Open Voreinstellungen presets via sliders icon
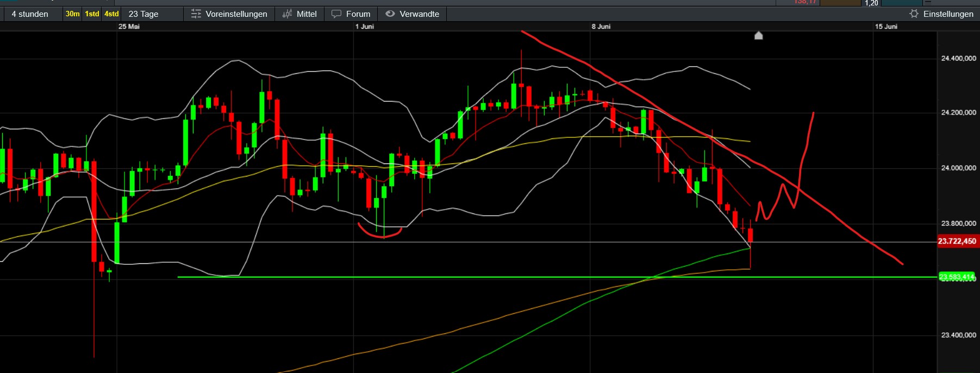This screenshot has height=373, width=980. tap(196, 14)
